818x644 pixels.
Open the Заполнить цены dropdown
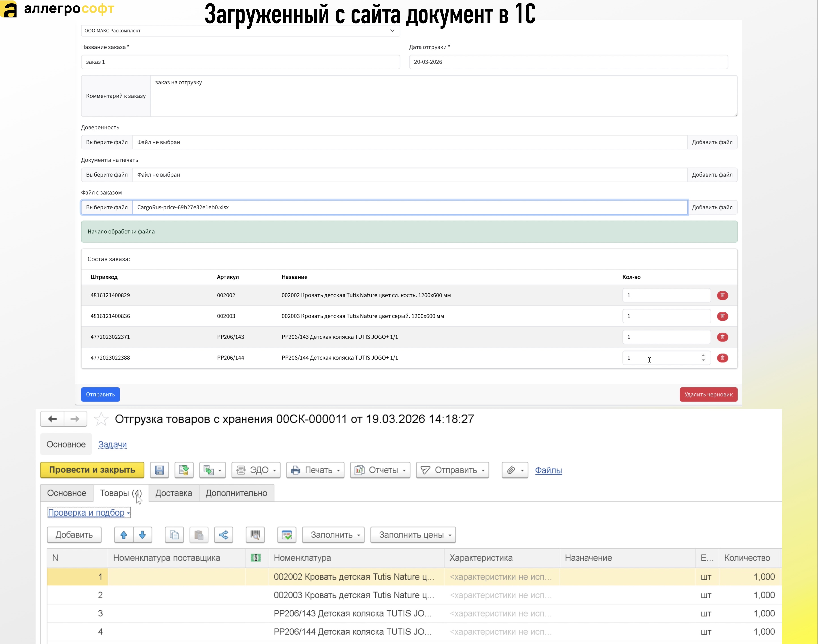[413, 535]
